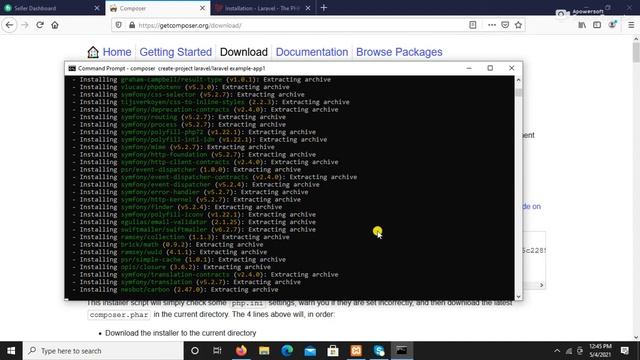Minimize the Command Prompt window
Viewport: 640px width, 360px height.
(x=469, y=68)
